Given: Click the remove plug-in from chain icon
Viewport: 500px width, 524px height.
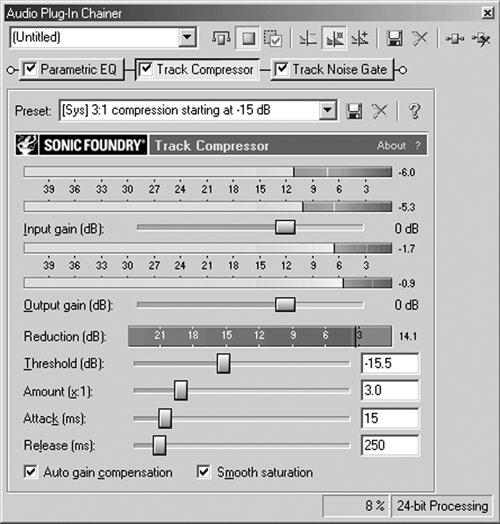Looking at the screenshot, I should (x=481, y=39).
